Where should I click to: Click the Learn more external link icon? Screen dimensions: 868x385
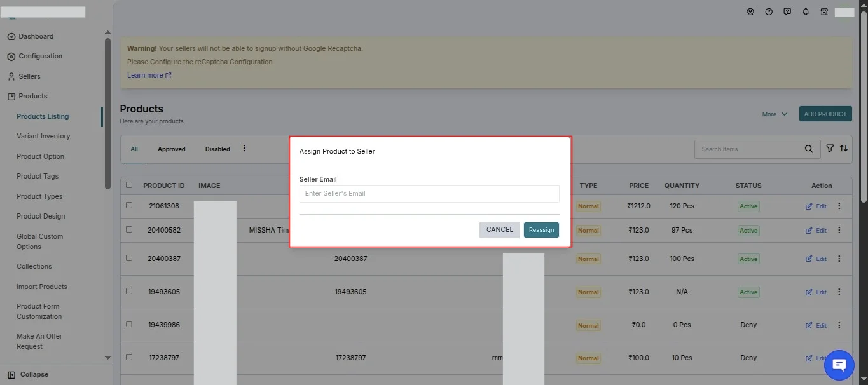pyautogui.click(x=169, y=75)
